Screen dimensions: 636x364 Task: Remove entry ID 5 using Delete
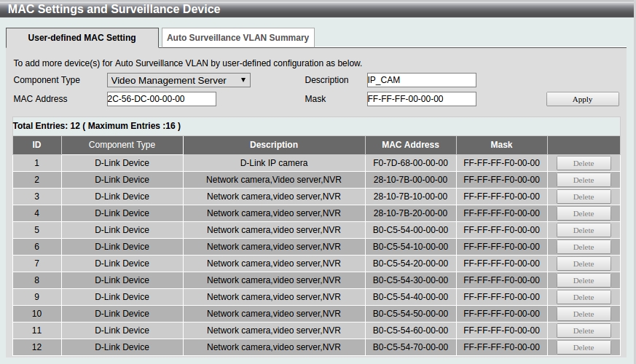click(584, 230)
